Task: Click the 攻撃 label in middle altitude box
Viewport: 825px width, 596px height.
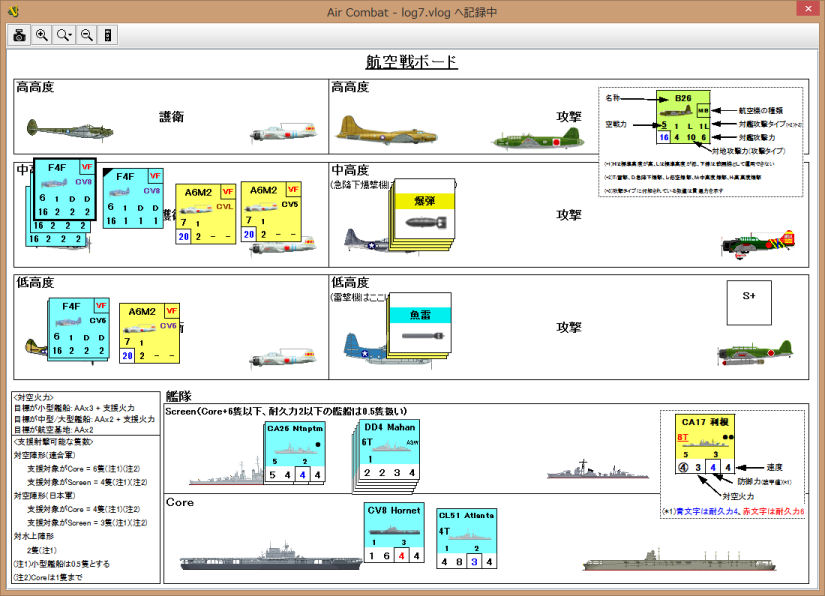Action: 569,215
